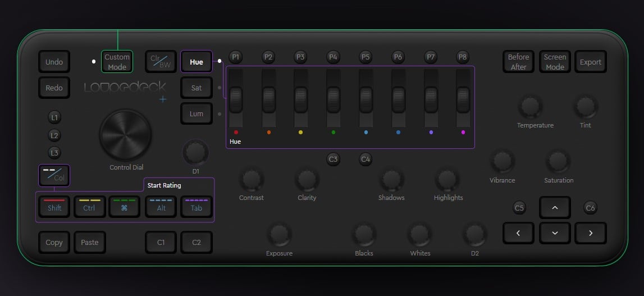Click the L2 round button

click(54, 135)
